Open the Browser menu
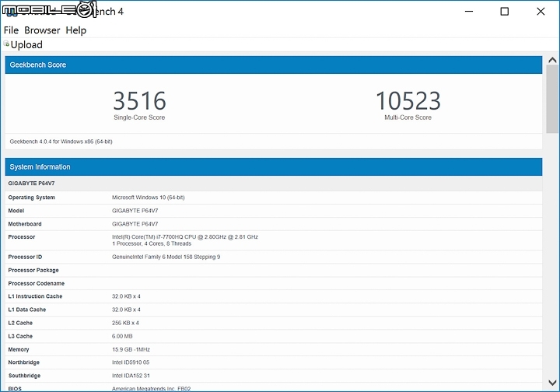 (x=42, y=30)
